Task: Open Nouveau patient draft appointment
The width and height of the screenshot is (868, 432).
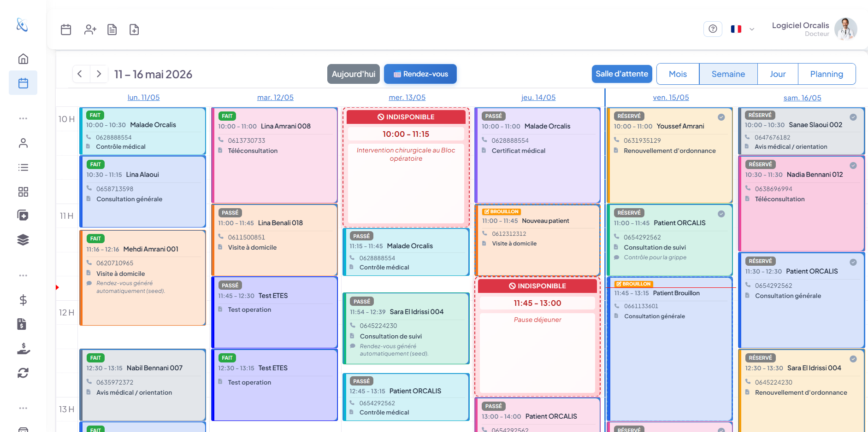Action: (537, 240)
